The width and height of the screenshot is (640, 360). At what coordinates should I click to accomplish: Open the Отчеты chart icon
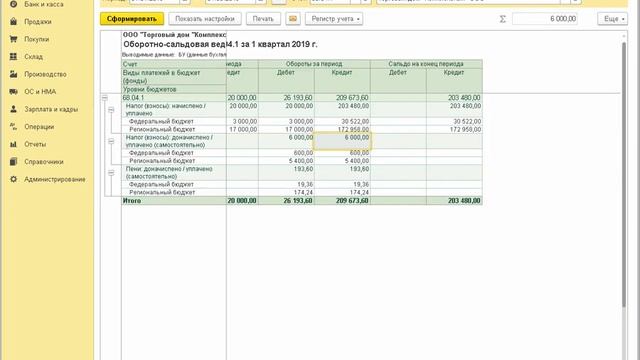pos(13,144)
